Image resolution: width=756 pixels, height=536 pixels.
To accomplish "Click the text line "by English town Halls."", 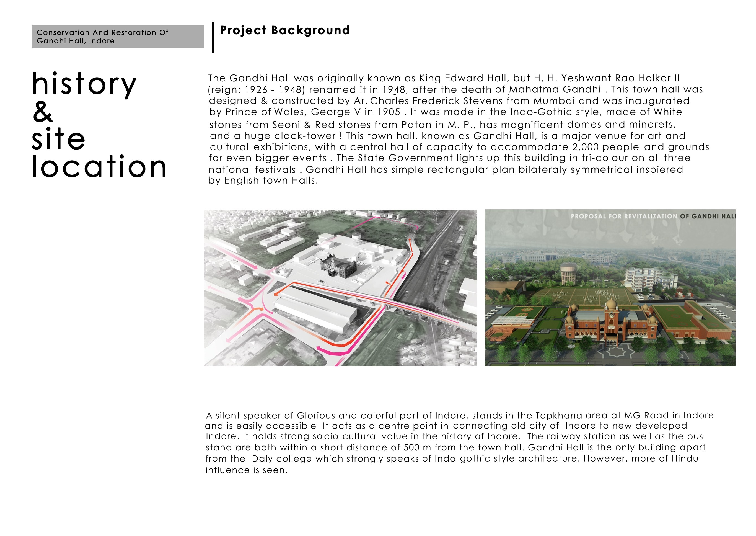I will click(263, 181).
